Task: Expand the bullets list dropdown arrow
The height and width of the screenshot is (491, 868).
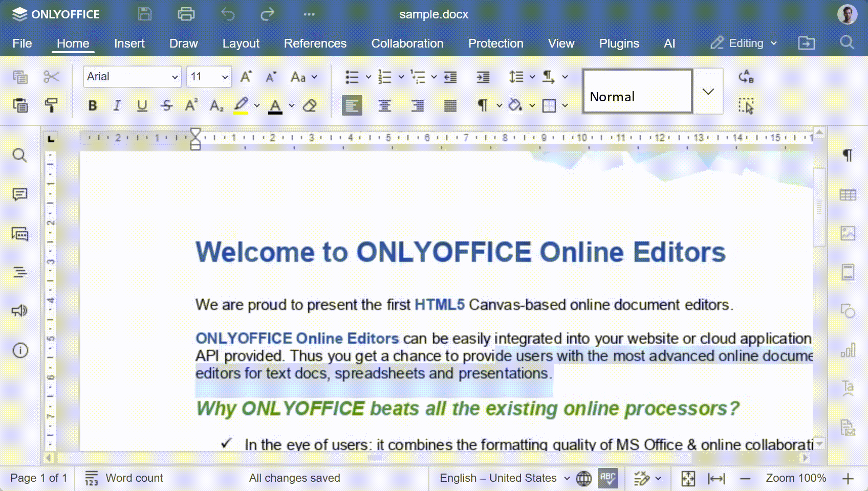Action: coord(368,77)
